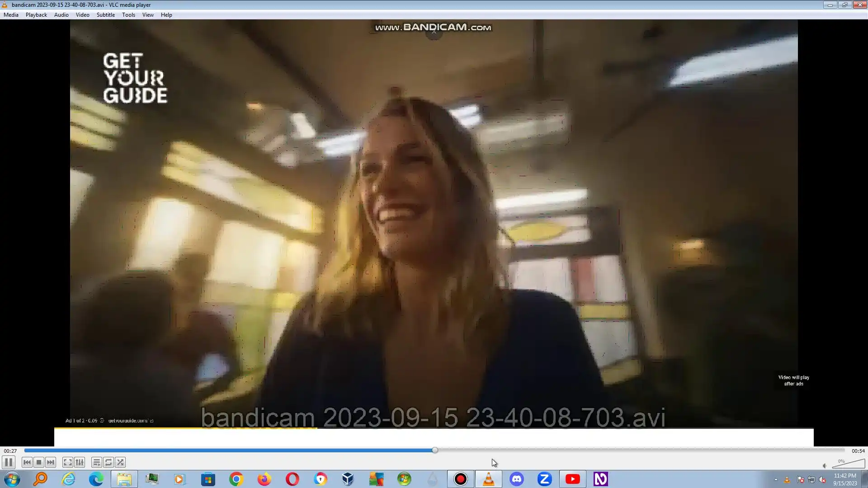The width and height of the screenshot is (868, 488).
Task: Click the elapsed time label 00:27
Action: 10,451
